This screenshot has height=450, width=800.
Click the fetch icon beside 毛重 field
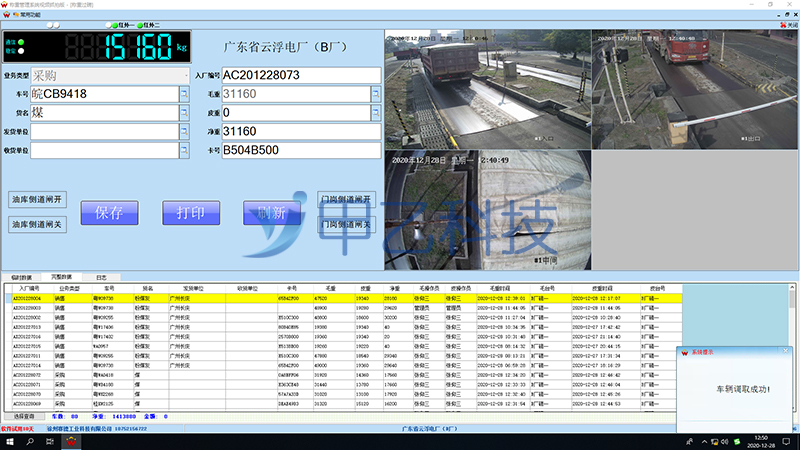(x=376, y=94)
